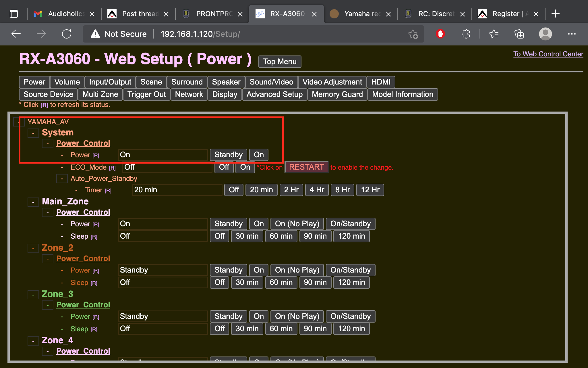Image resolution: width=588 pixels, height=368 pixels.
Task: Turn ECO_Mode Off
Action: pyautogui.click(x=224, y=167)
